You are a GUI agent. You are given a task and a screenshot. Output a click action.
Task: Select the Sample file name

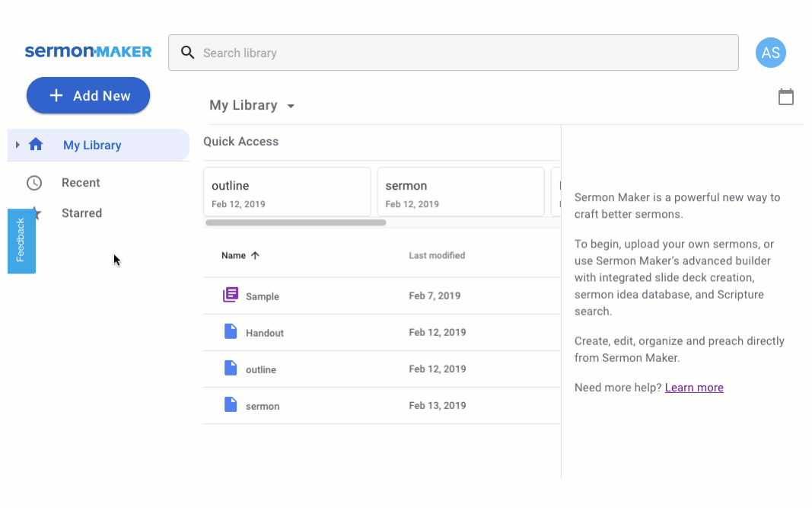click(263, 296)
